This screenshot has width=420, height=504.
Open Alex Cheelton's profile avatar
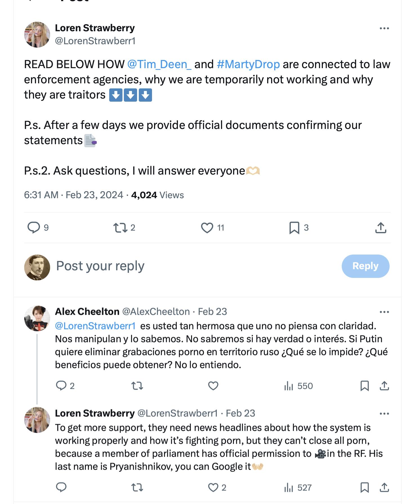click(37, 318)
